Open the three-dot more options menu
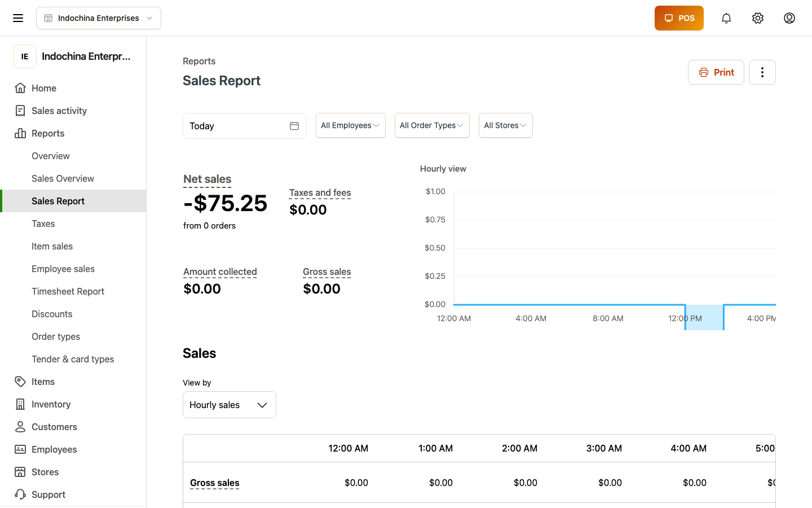Screen dimensions: 812x508 coord(762,72)
